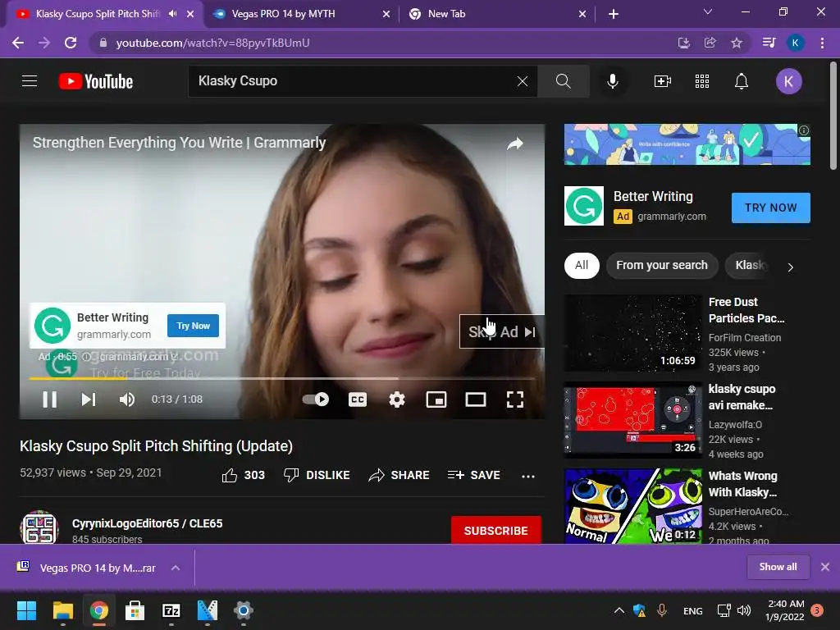The height and width of the screenshot is (630, 840).
Task: Install app icon in address bar
Action: (684, 43)
